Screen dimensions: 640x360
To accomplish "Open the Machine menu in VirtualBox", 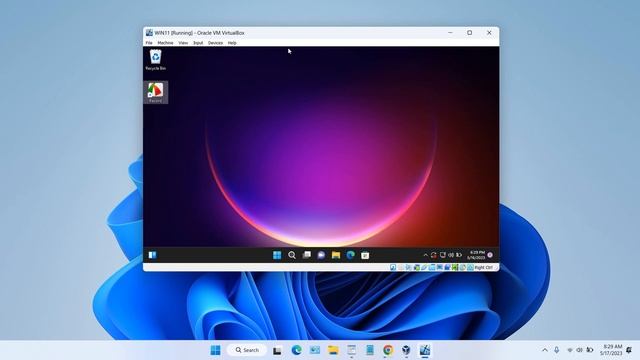I will 165,43.
